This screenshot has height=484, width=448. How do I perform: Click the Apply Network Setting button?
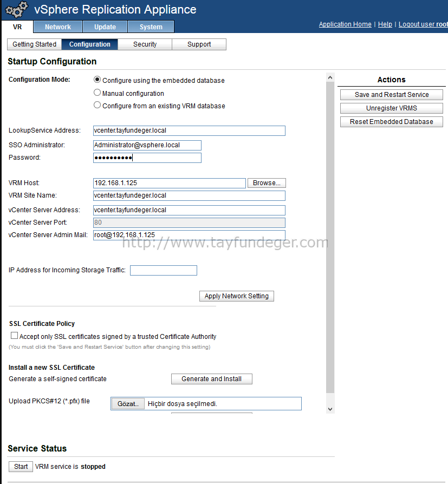click(237, 296)
